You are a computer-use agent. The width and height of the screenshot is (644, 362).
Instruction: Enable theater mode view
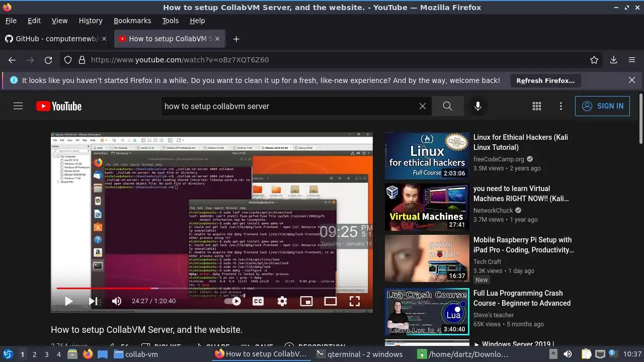pyautogui.click(x=331, y=301)
